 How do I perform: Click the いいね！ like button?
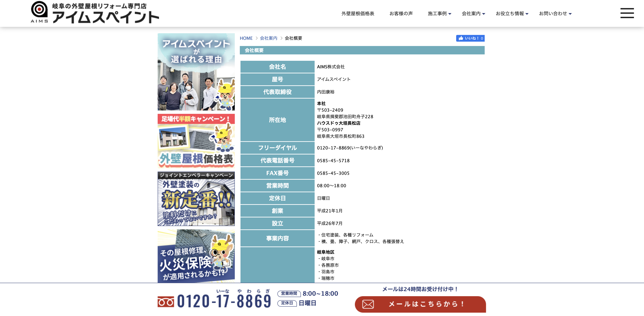coord(470,38)
